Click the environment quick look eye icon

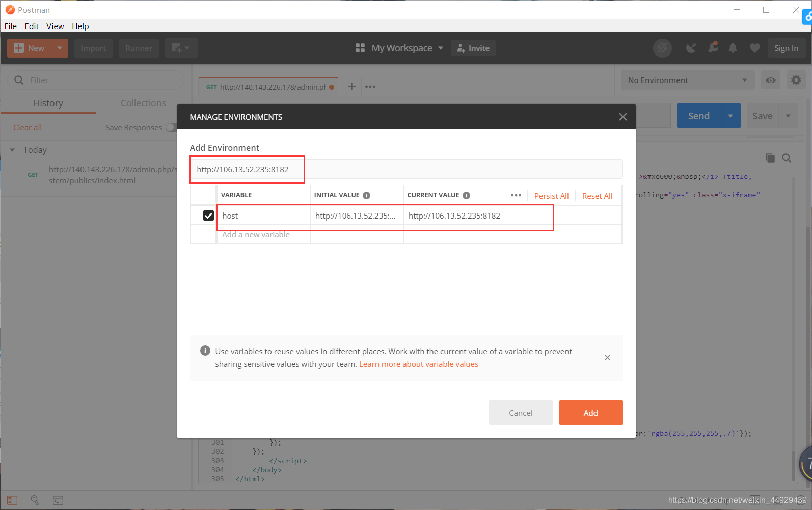point(771,80)
